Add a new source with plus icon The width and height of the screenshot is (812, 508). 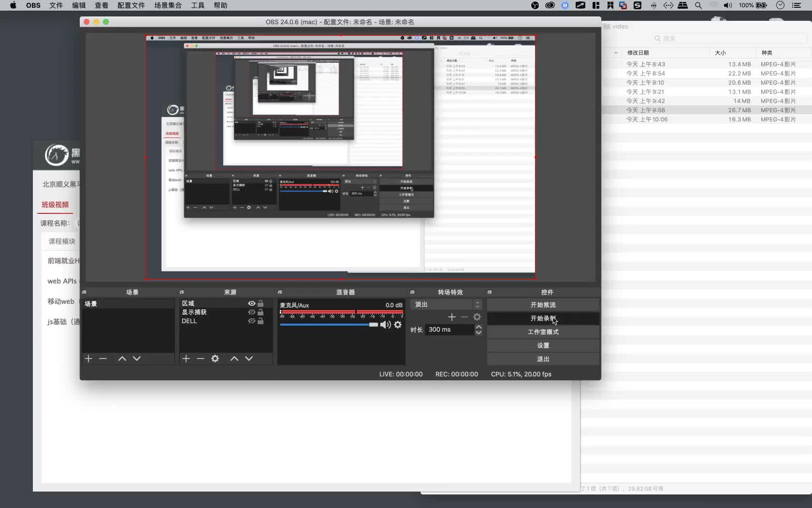click(186, 359)
